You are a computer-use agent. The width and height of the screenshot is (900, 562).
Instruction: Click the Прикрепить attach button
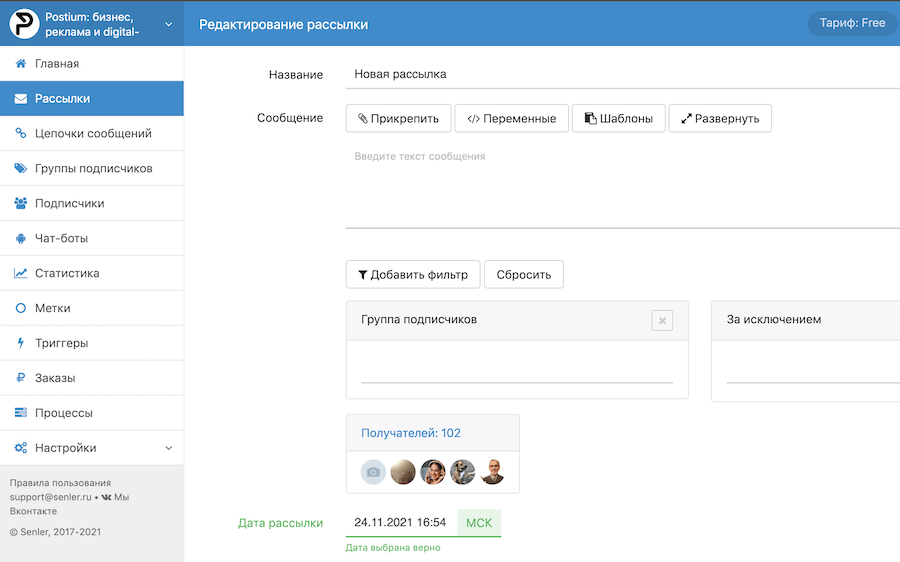point(398,118)
